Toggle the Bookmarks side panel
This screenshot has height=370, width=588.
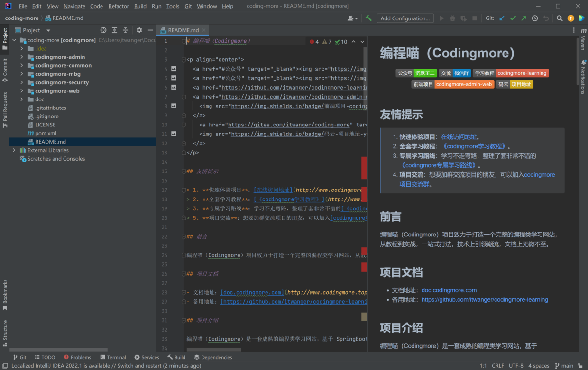pos(5,295)
